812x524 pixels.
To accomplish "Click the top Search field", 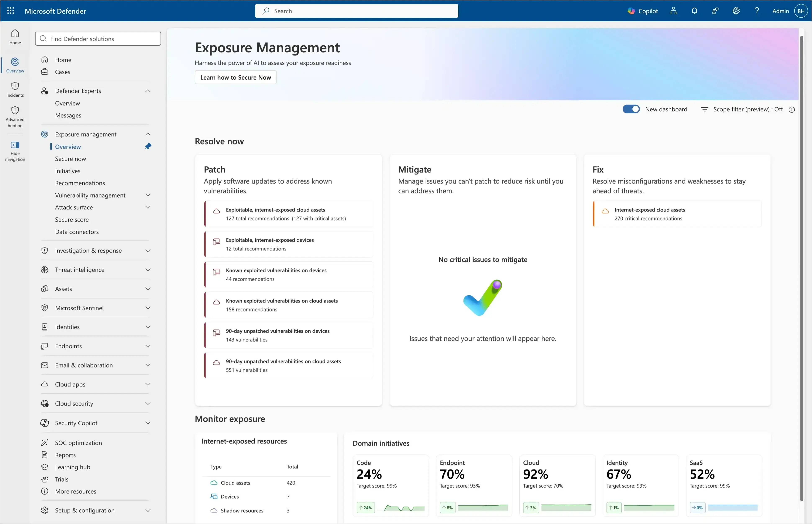I will point(356,11).
